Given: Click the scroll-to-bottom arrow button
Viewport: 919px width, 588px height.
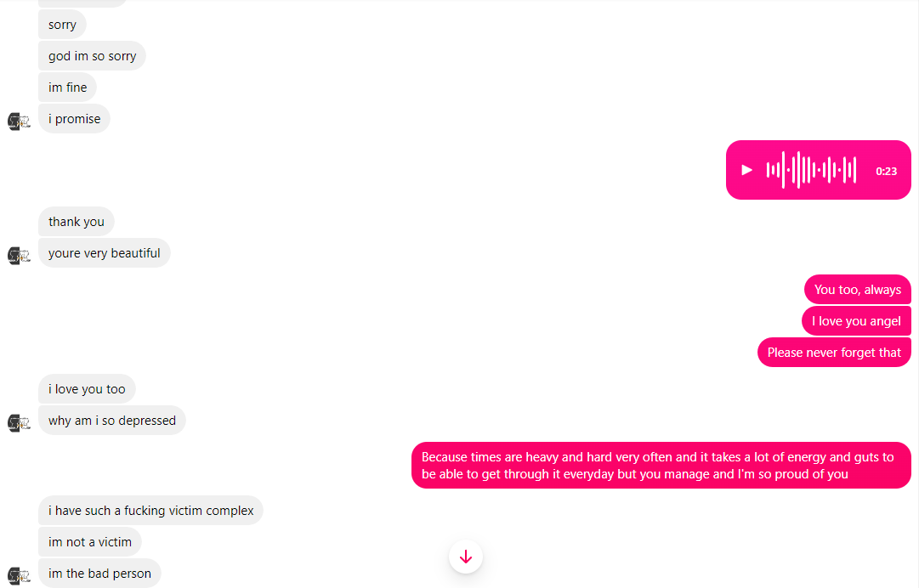Looking at the screenshot, I should (x=466, y=557).
